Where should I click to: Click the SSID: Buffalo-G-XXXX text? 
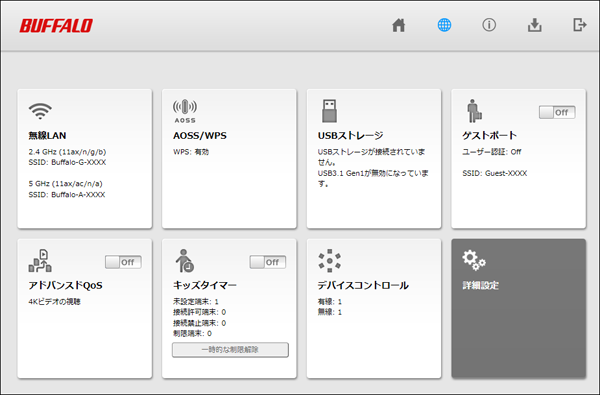click(x=67, y=162)
